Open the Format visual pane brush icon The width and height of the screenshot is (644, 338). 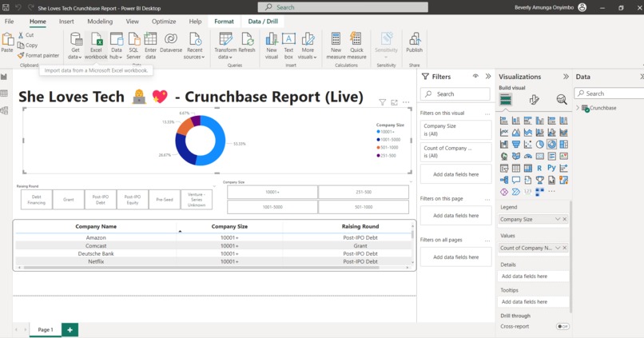pyautogui.click(x=534, y=100)
